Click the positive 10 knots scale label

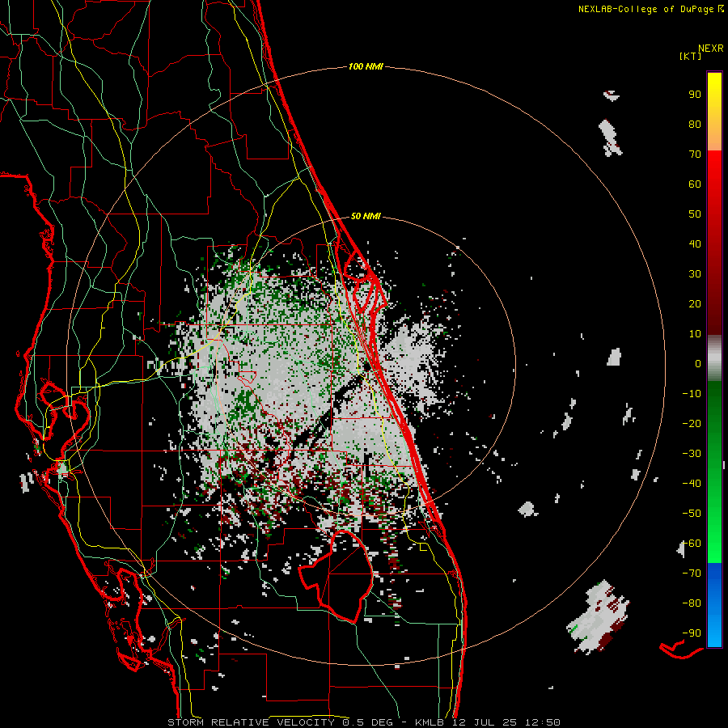point(695,334)
